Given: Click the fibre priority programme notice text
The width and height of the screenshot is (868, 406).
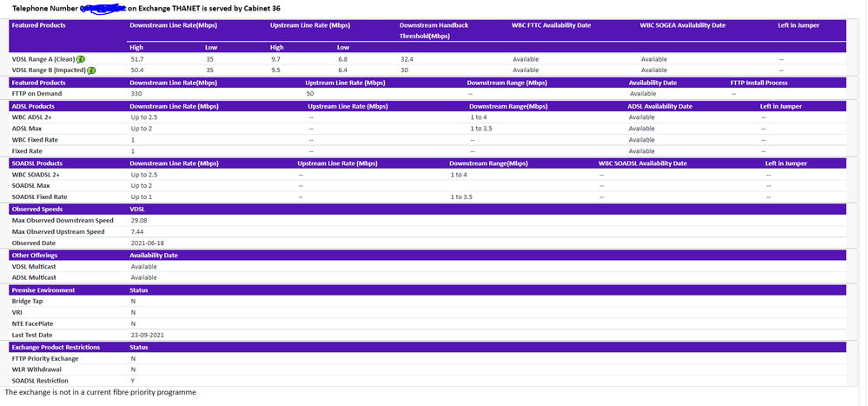Looking at the screenshot, I should tap(100, 392).
